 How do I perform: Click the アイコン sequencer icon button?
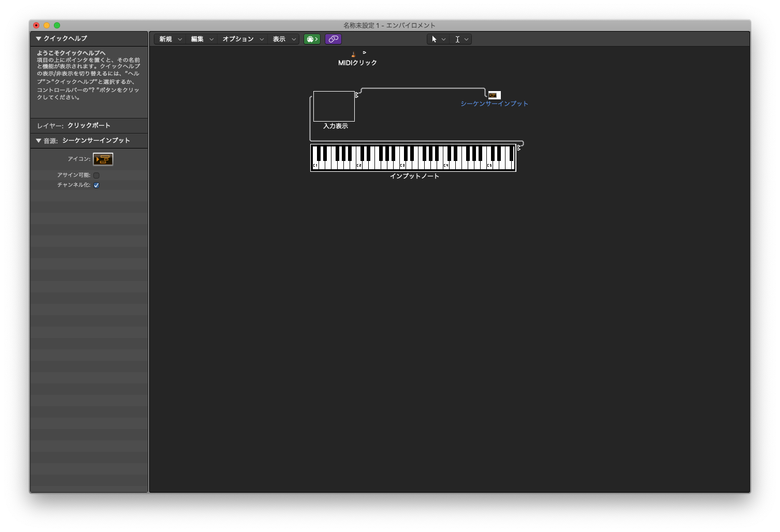click(103, 159)
